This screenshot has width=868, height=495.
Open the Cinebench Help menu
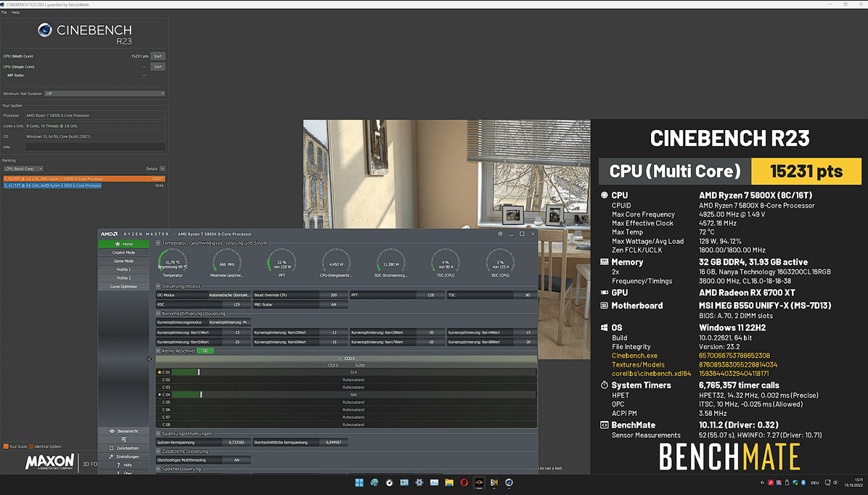pyautogui.click(x=15, y=12)
